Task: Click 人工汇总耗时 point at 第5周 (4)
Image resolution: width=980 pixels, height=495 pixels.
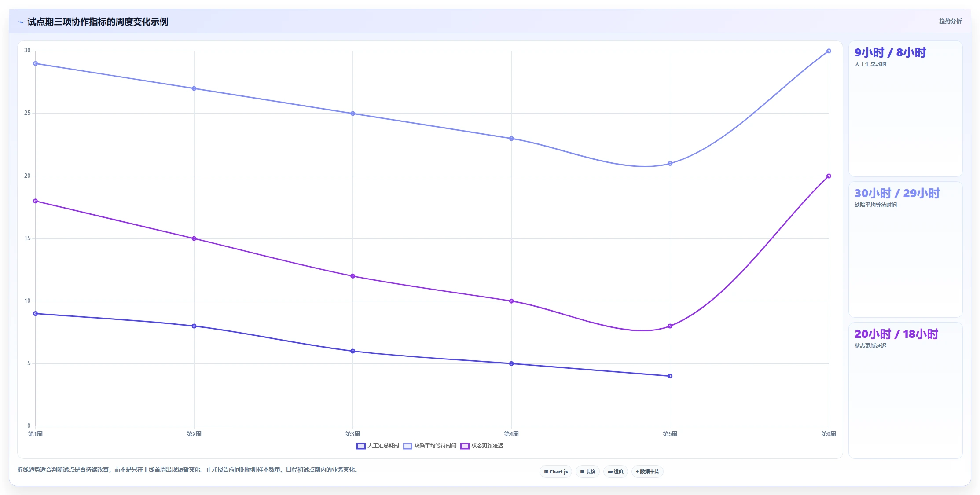Action: point(670,376)
